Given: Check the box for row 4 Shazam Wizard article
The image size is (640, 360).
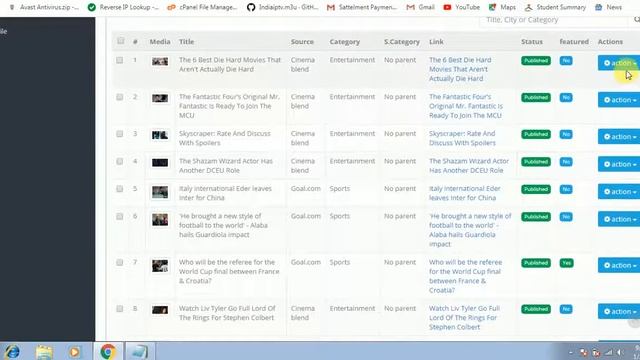Looking at the screenshot, I should pos(120,161).
